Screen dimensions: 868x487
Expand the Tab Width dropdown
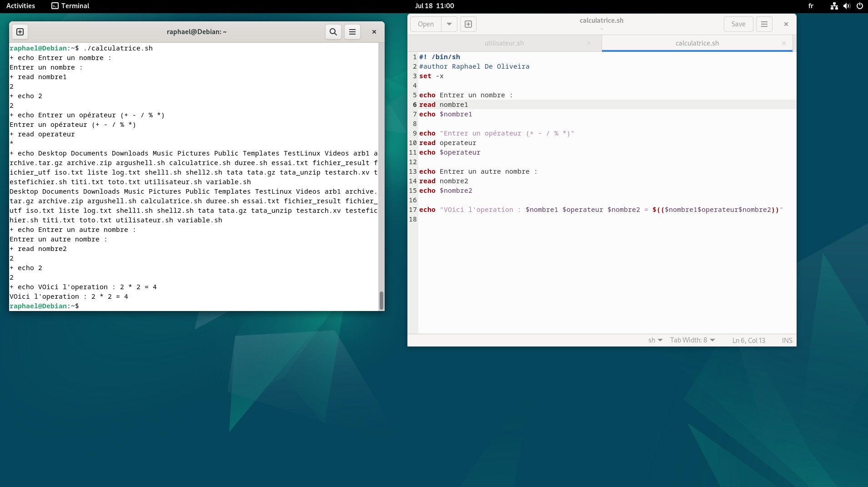click(x=692, y=340)
